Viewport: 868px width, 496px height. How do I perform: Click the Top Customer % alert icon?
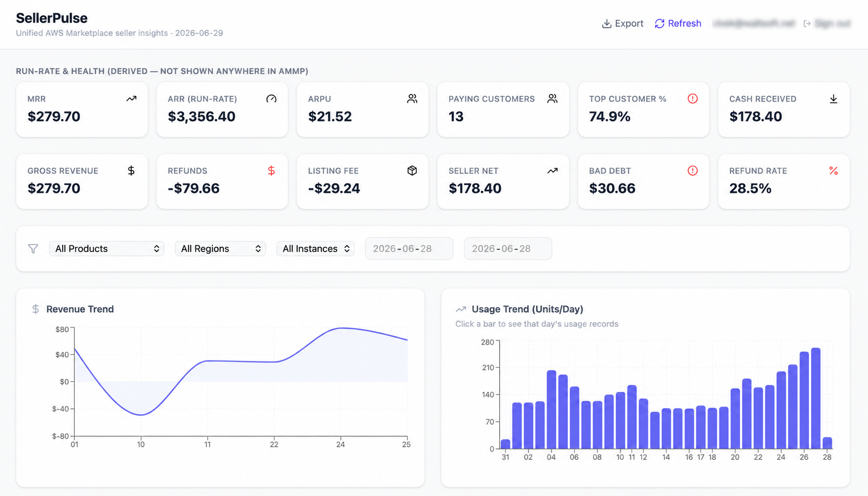pos(692,98)
